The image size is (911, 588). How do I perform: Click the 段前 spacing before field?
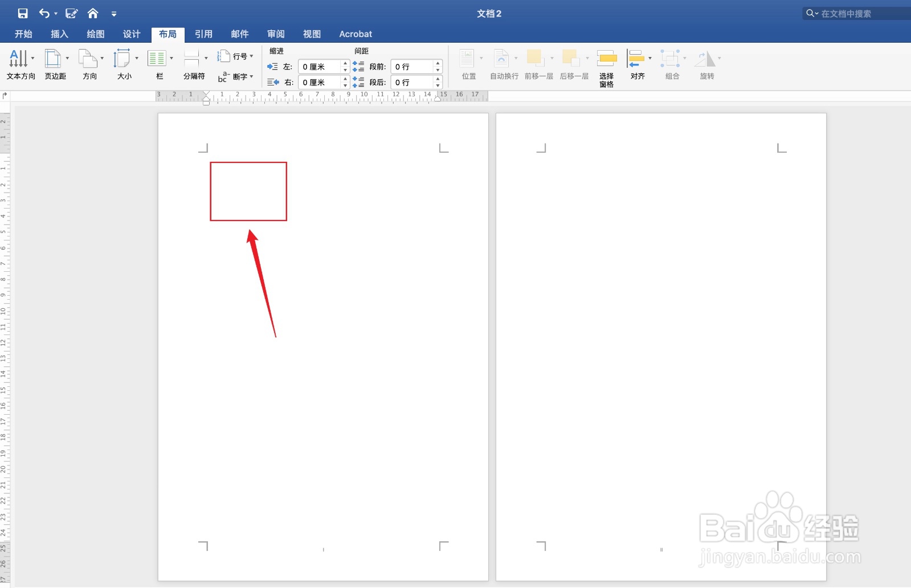[x=412, y=67]
